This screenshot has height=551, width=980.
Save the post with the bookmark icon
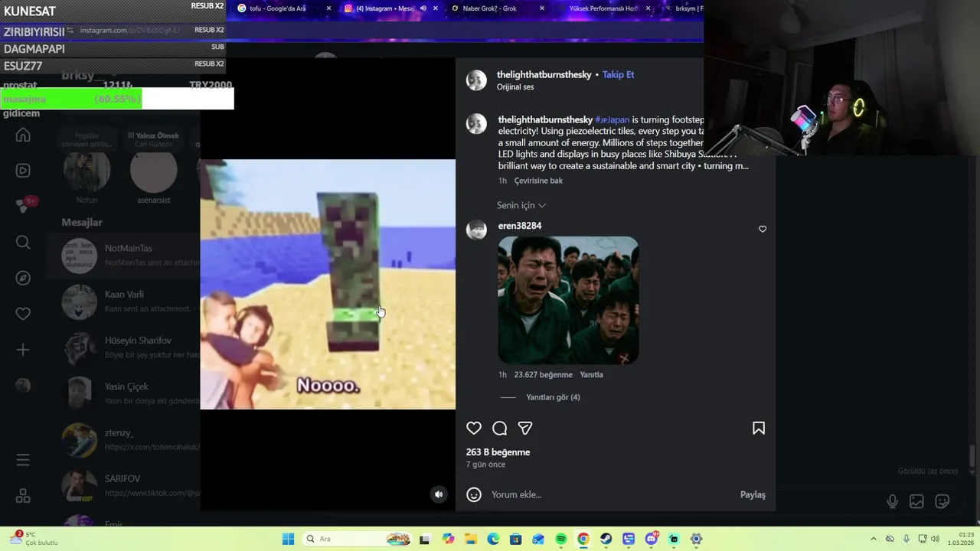[759, 429]
